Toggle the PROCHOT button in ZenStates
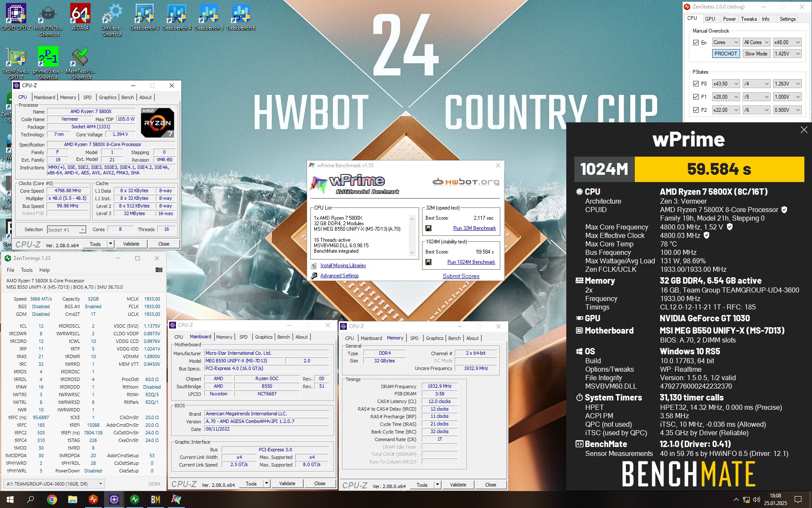This screenshot has height=508, width=812. (x=726, y=54)
